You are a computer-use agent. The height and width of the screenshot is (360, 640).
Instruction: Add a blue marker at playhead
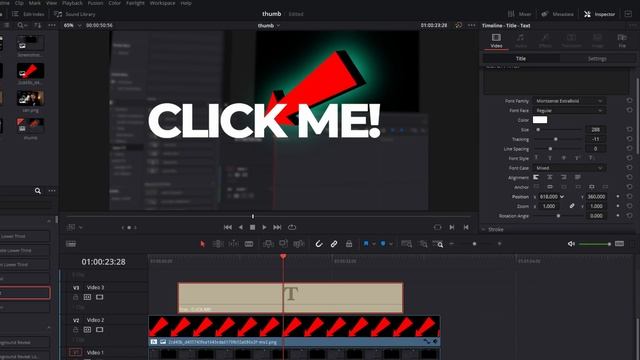383,244
